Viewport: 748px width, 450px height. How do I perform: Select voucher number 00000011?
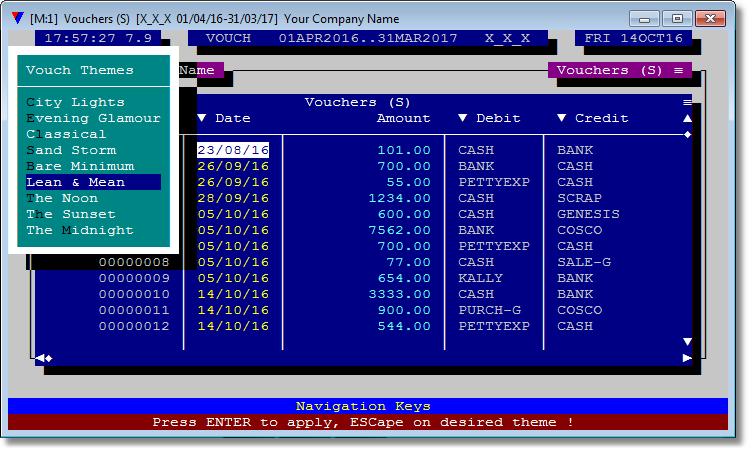tap(134, 310)
